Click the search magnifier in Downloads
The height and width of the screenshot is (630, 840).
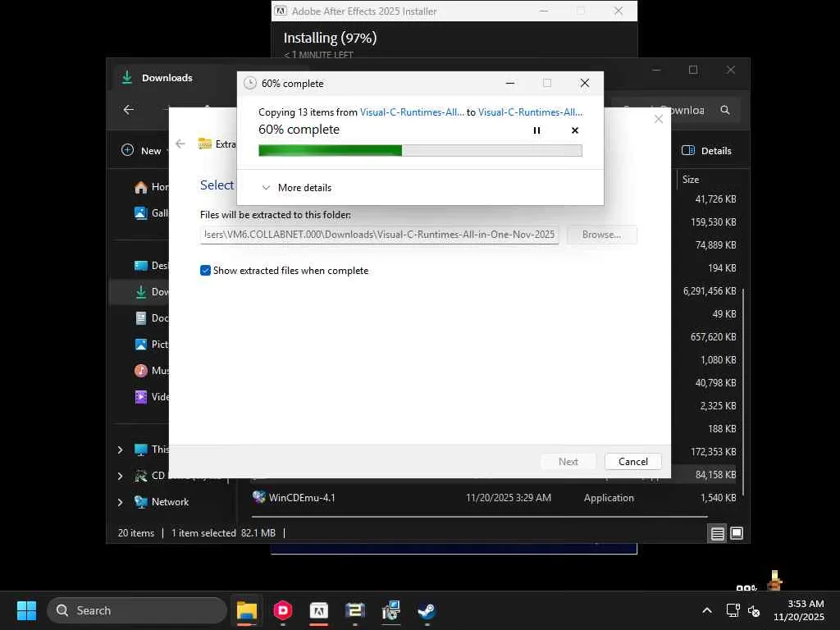(x=725, y=110)
